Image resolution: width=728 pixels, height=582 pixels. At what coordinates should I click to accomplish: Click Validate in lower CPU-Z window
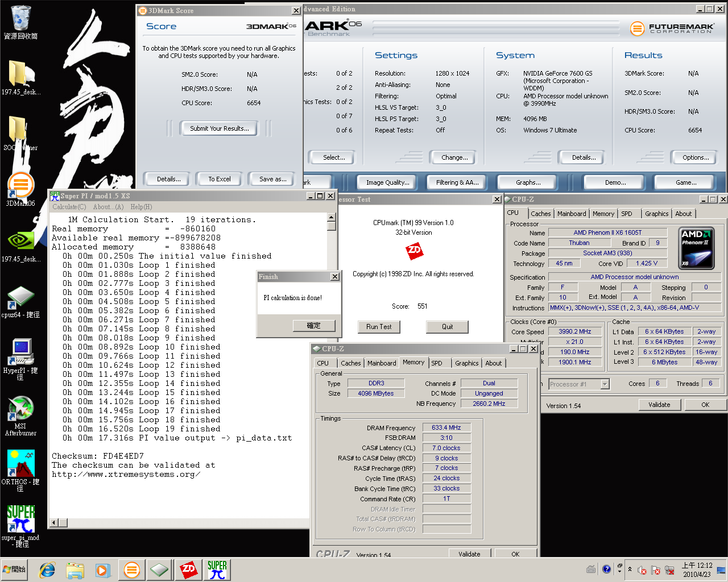pyautogui.click(x=469, y=554)
